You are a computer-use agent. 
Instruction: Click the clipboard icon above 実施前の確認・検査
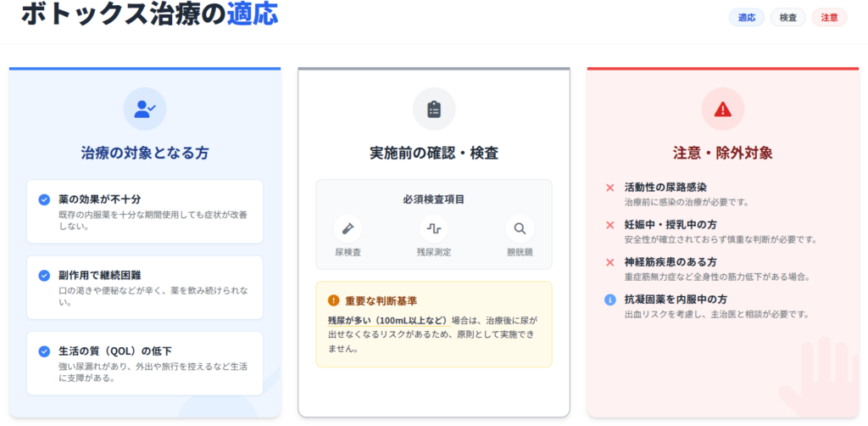coord(434,109)
